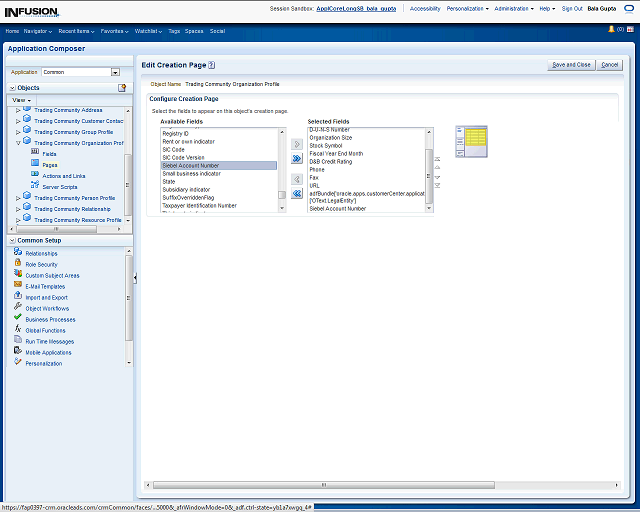Select Siebel Account Number in Available Fields

[190, 165]
